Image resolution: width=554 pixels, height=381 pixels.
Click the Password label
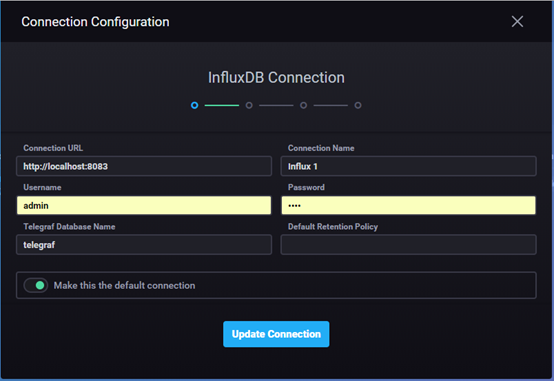(x=306, y=187)
